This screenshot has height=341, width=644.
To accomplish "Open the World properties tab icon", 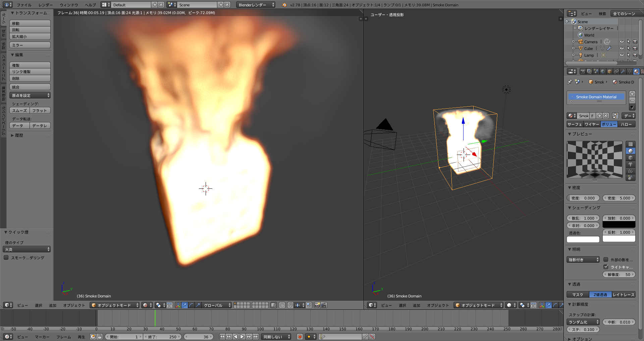I will [x=603, y=71].
